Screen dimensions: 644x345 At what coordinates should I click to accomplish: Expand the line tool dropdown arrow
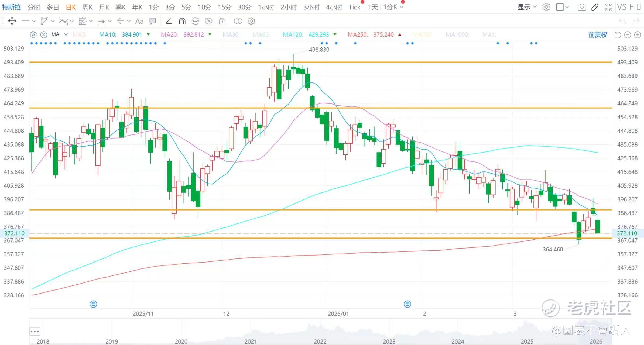(x=34, y=21)
